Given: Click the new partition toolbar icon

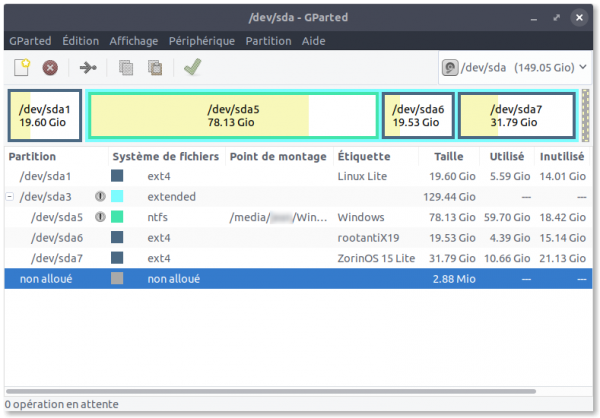Looking at the screenshot, I should 22,68.
